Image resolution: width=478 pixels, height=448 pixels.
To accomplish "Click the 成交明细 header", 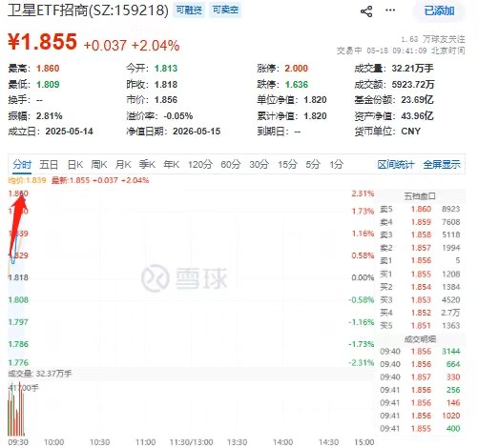I will click(420, 339).
